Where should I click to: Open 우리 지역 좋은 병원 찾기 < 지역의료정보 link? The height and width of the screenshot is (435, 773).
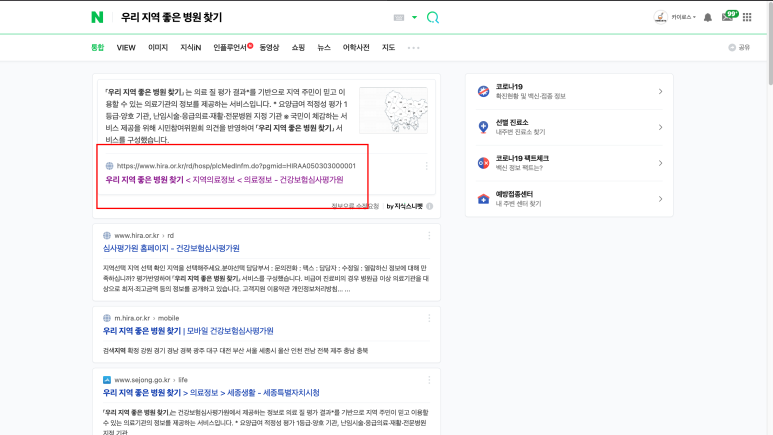tap(224, 180)
